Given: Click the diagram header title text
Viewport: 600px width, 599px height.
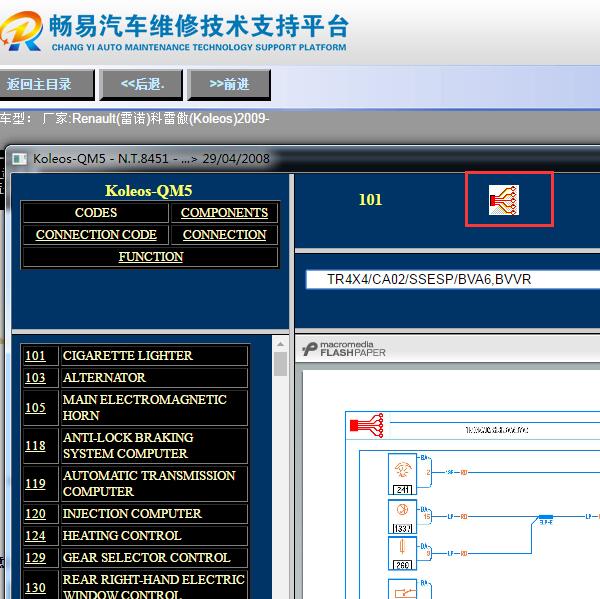Looking at the screenshot, I should (497, 430).
